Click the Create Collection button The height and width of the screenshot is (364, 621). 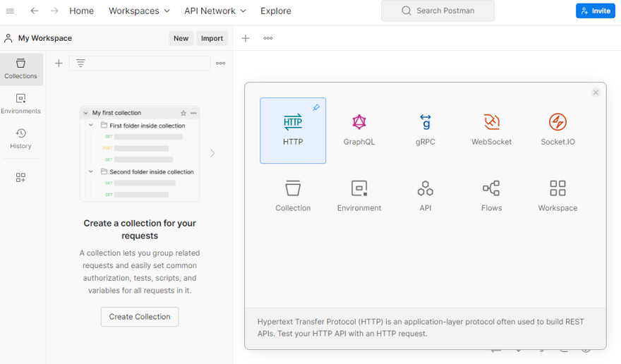(x=140, y=317)
